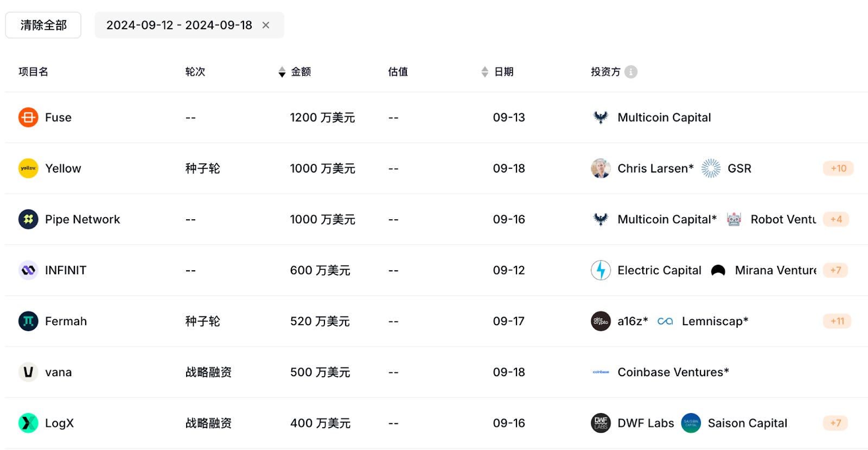Expand +7 more investors for INFINIT
868x450 pixels.
[x=835, y=270]
